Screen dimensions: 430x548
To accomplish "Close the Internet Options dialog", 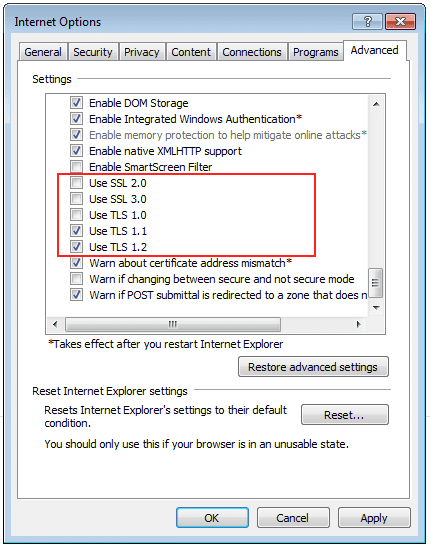I will tap(400, 22).
